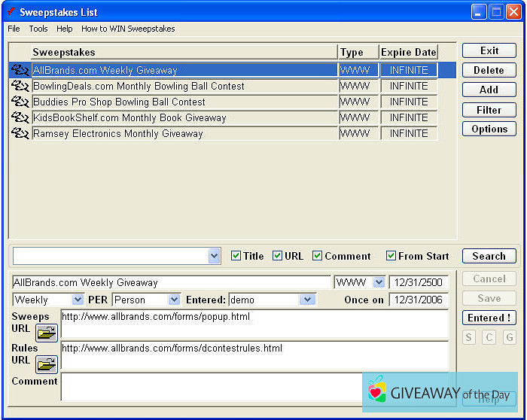Click the small S button

tap(469, 337)
